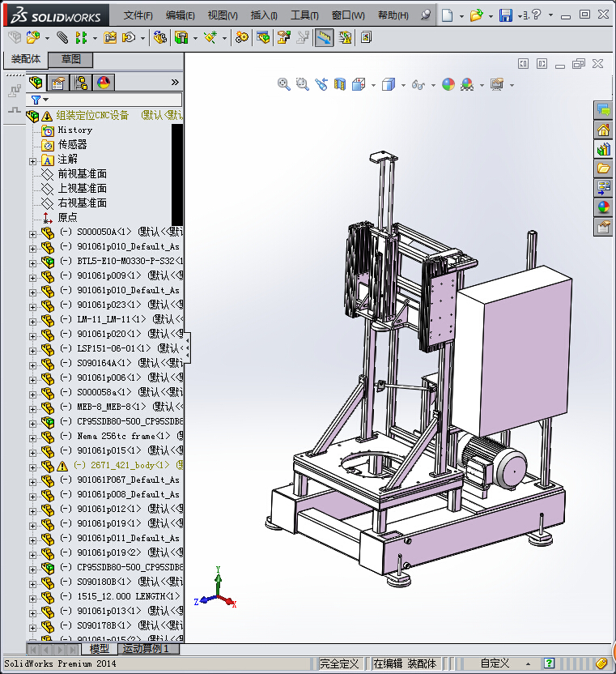Toggle the Quick Tips question mark in status bar
Image resolution: width=616 pixels, height=674 pixels.
tap(549, 663)
